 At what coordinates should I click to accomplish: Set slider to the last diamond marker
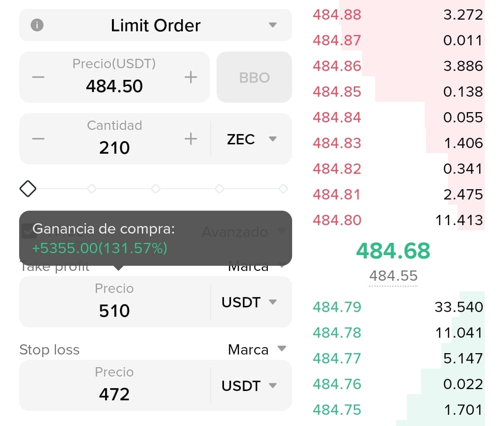283,189
